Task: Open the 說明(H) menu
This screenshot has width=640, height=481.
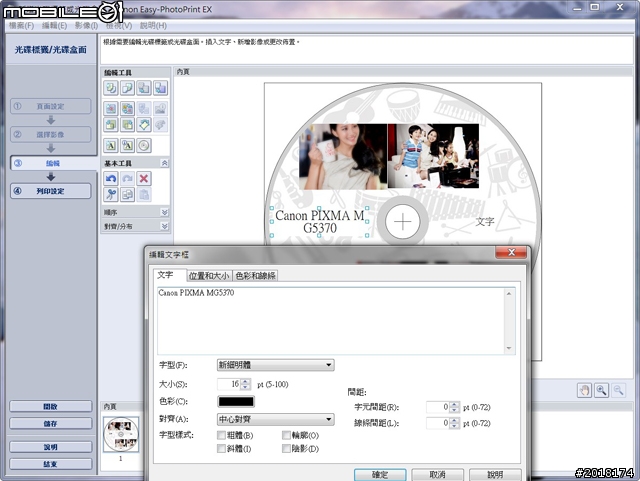Action: [153, 25]
